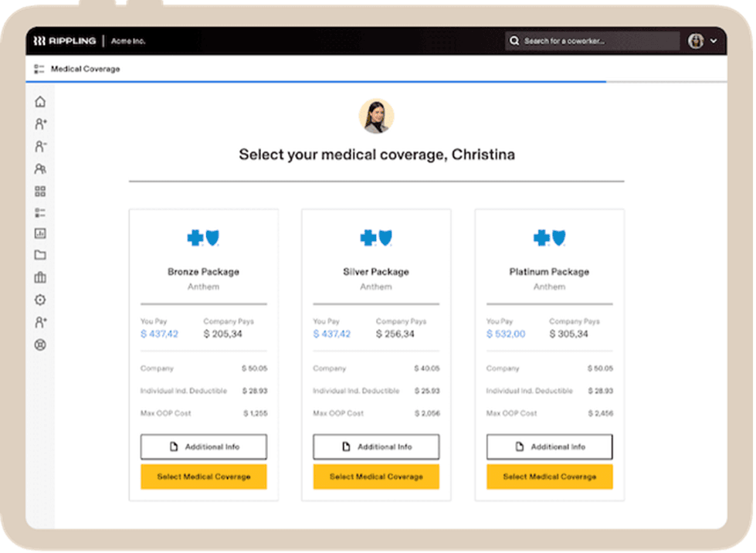
Task: Select Medical Coverage for Silver Package
Action: [376, 477]
